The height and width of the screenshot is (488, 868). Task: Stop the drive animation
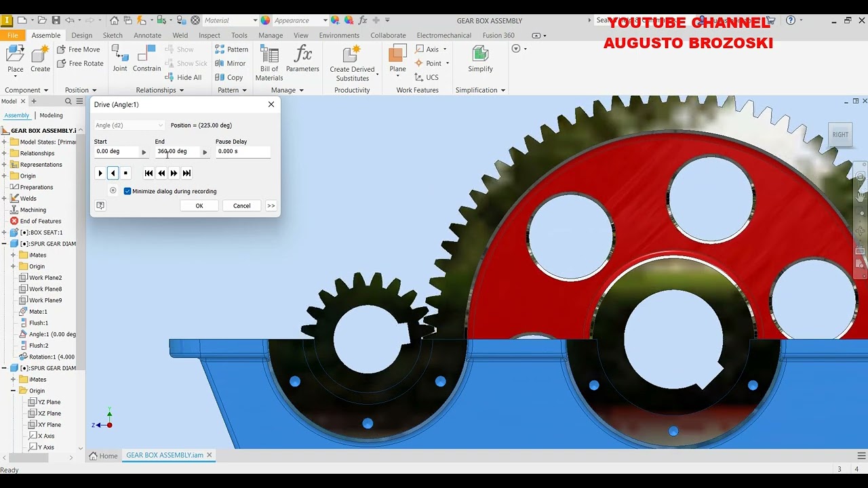(125, 173)
